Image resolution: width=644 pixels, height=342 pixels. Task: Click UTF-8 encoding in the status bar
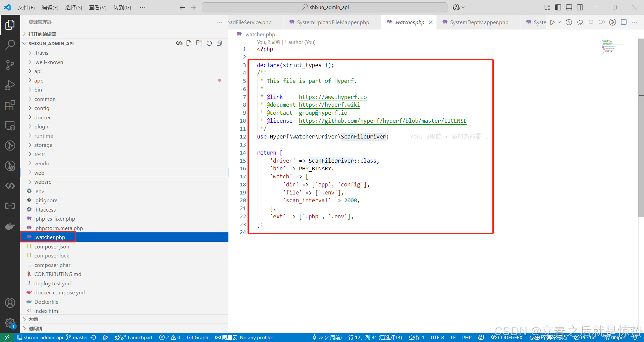[437, 337]
